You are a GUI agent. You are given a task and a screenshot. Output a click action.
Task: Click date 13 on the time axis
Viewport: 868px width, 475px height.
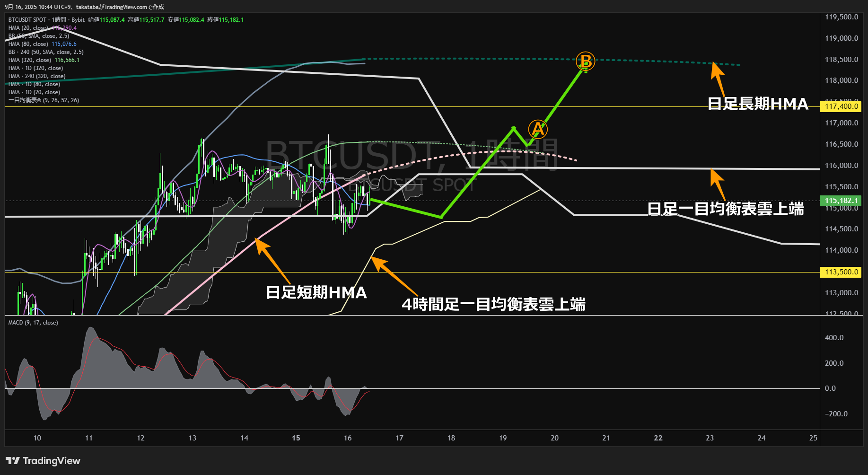coord(193,438)
